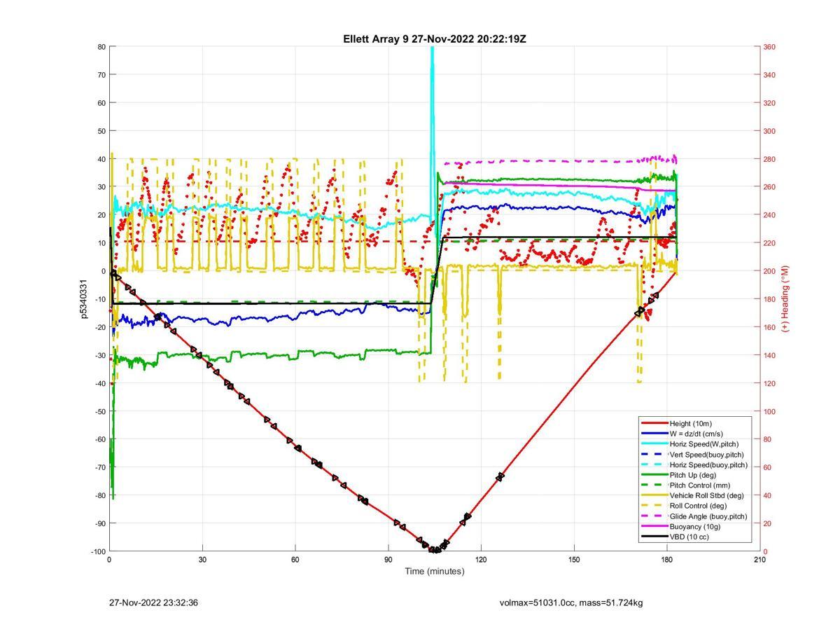Click the 'p5340331' left axis label
Screen dimensions: 840x620
(83, 299)
